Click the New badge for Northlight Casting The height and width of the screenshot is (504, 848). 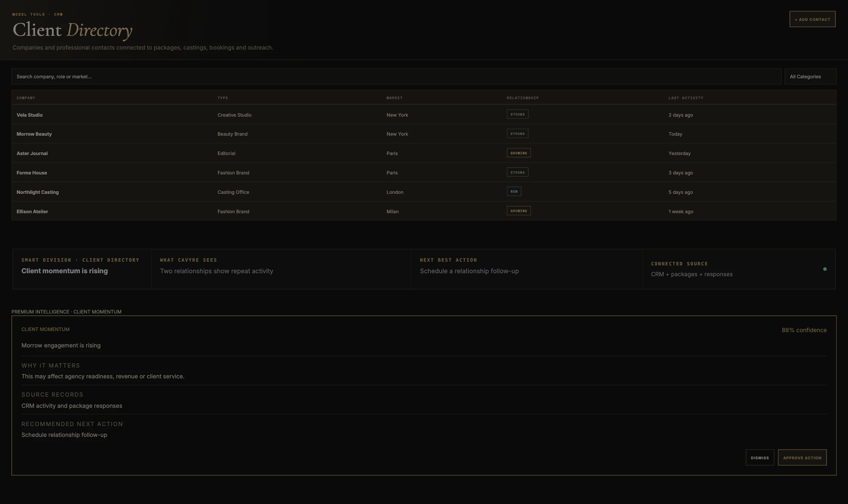click(514, 192)
